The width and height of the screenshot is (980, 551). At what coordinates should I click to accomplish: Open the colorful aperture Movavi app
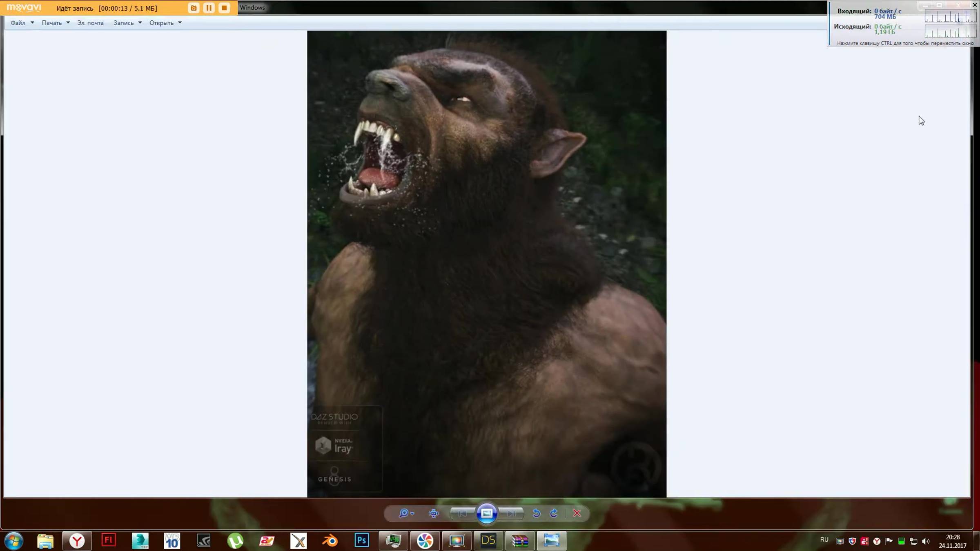click(425, 541)
